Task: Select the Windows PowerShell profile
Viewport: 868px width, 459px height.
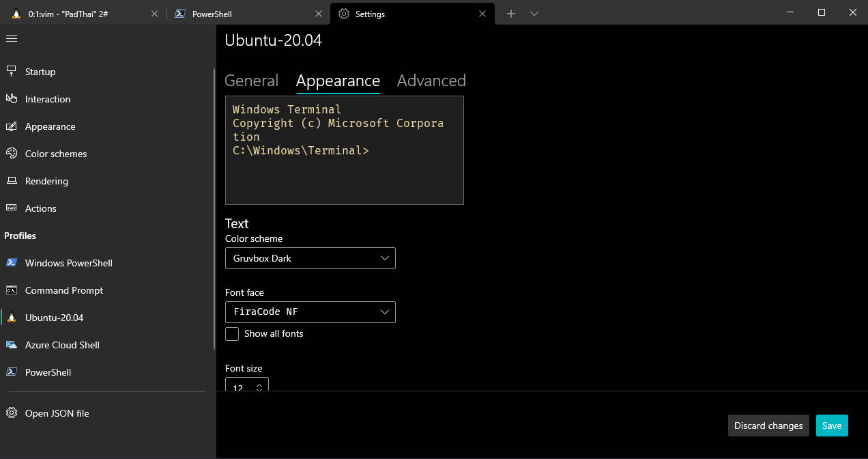Action: click(108, 263)
